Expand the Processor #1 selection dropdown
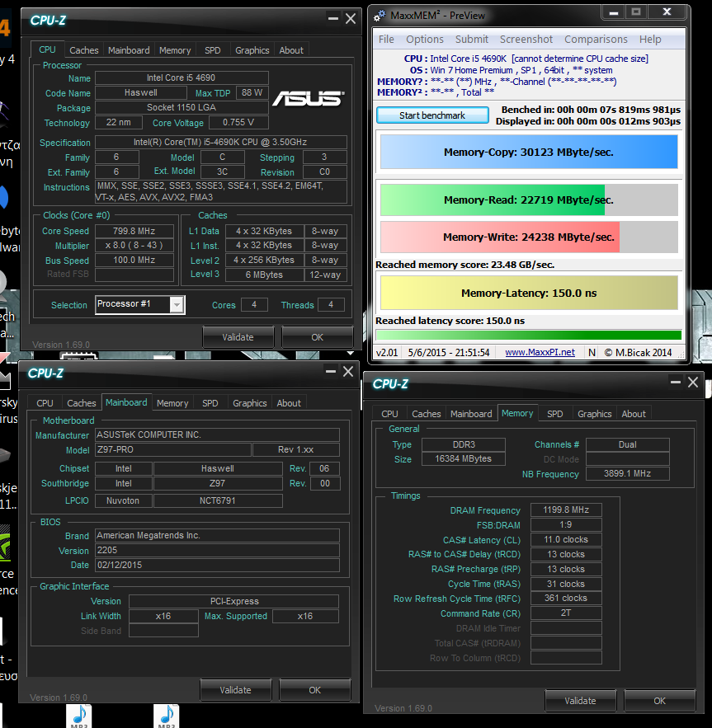712x728 pixels. click(x=177, y=305)
